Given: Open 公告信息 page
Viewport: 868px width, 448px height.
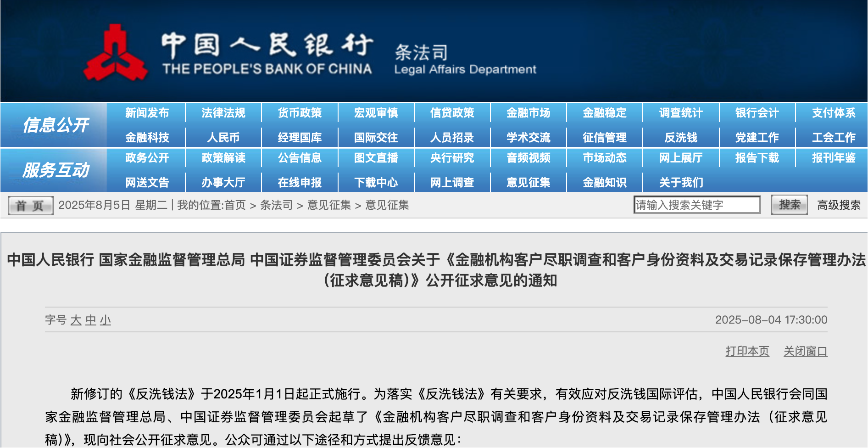Looking at the screenshot, I should tap(300, 158).
